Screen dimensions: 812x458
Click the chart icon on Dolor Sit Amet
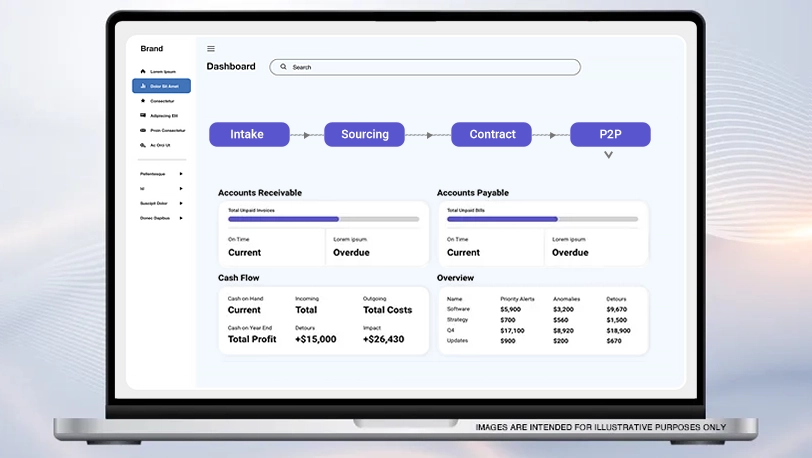143,86
